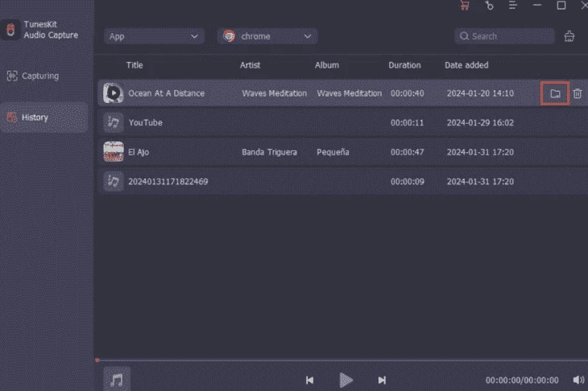Skip to the previous track
The width and height of the screenshot is (588, 391).
point(309,380)
